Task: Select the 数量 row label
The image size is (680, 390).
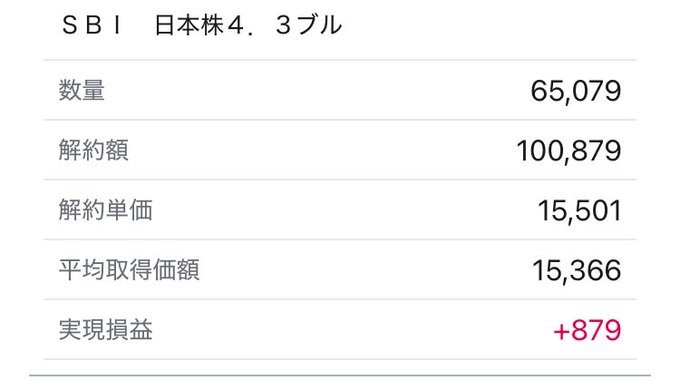Action: point(82,90)
